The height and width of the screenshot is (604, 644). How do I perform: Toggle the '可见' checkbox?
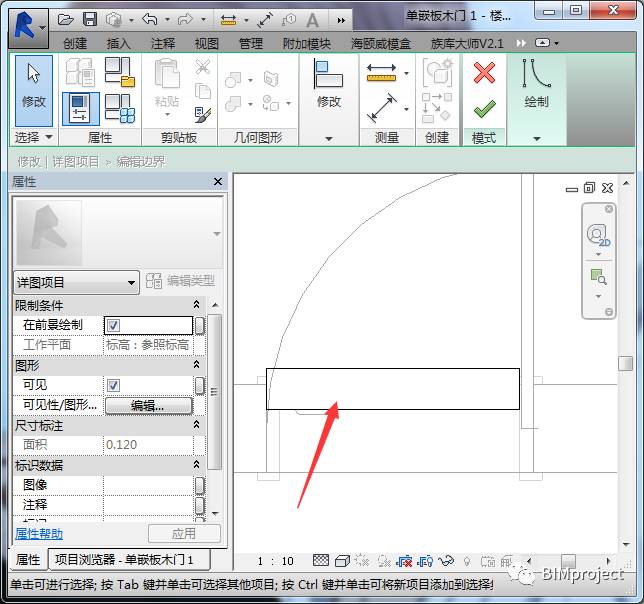(x=113, y=385)
